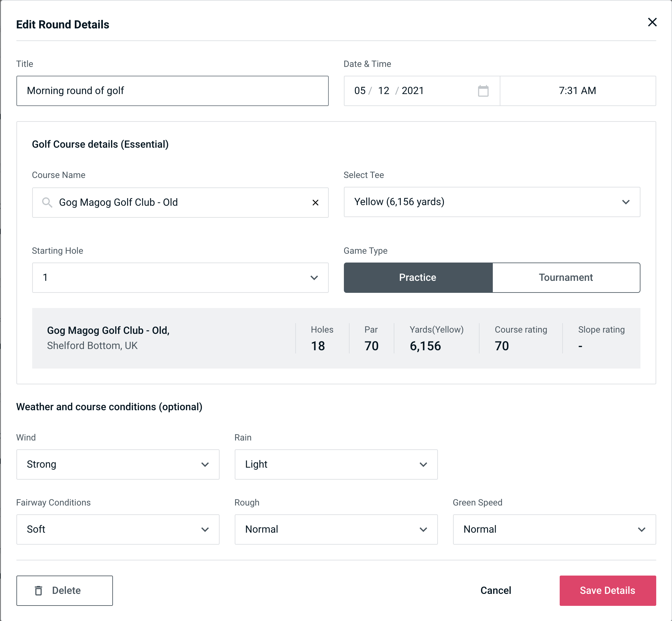Click the search icon in Course Name field
The width and height of the screenshot is (672, 621).
[x=47, y=202]
